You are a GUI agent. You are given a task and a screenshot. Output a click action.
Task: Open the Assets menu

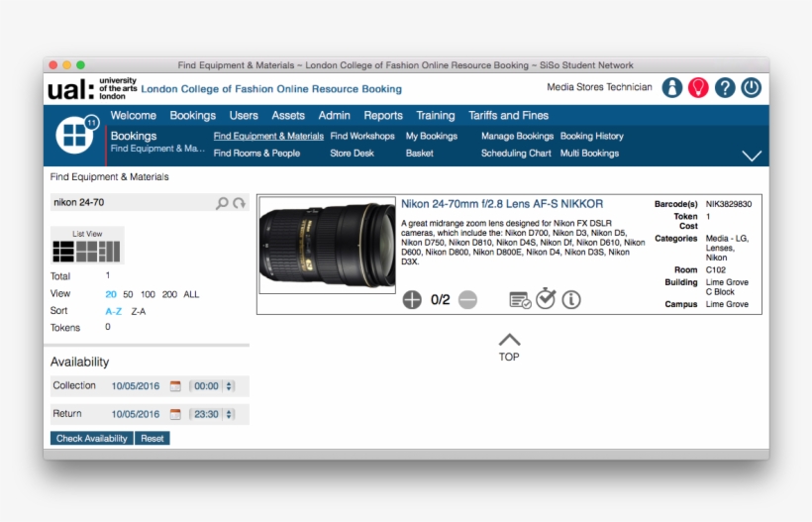pyautogui.click(x=288, y=116)
